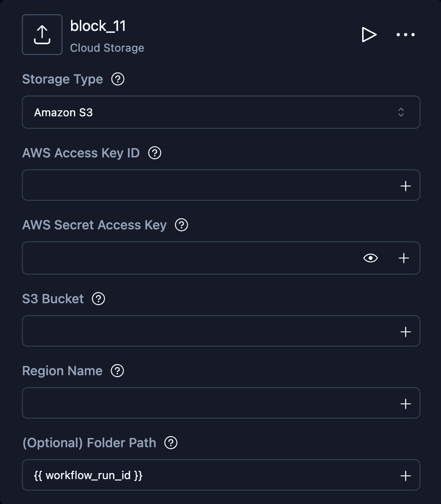Add parameter to Folder Path field
Viewport: 441px width, 504px height.
click(405, 476)
